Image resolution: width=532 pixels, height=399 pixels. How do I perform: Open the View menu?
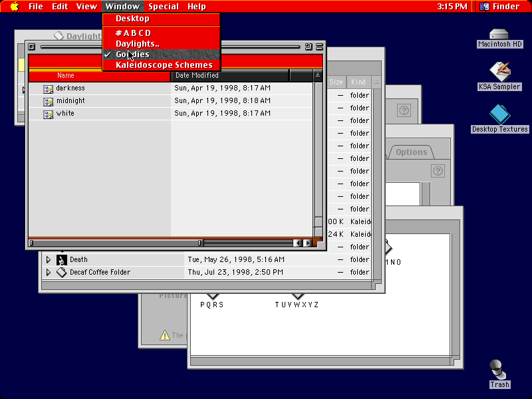(x=86, y=7)
